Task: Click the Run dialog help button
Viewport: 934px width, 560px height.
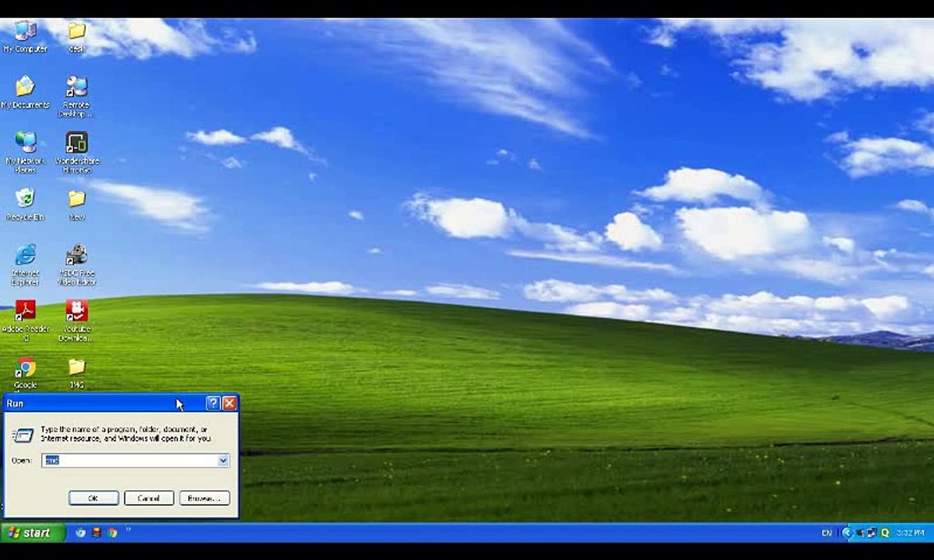Action: click(213, 403)
